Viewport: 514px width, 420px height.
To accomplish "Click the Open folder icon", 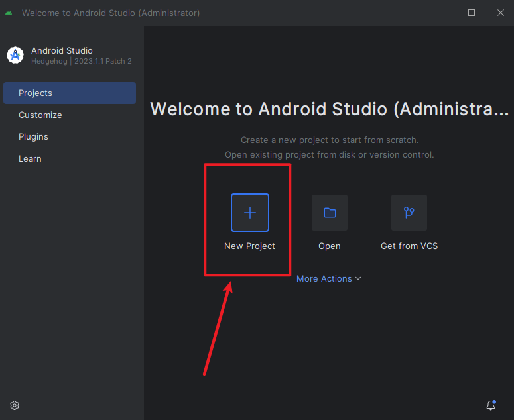I will (x=330, y=213).
